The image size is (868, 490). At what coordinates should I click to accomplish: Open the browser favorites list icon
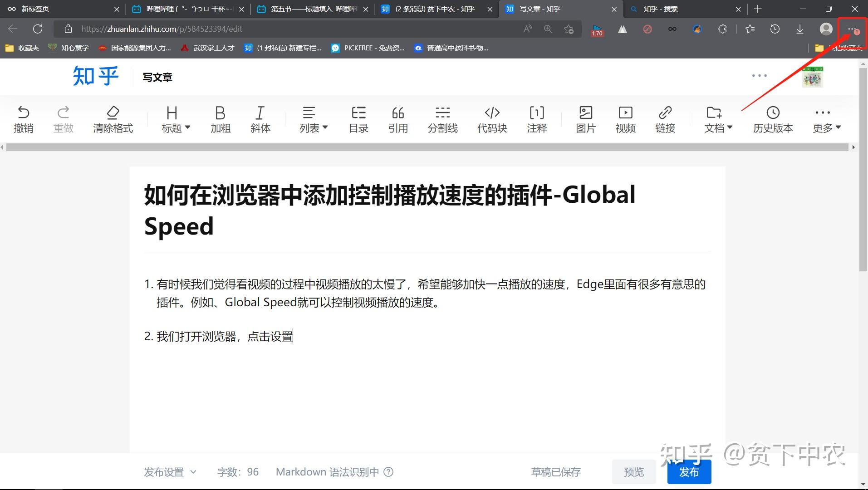pos(750,29)
